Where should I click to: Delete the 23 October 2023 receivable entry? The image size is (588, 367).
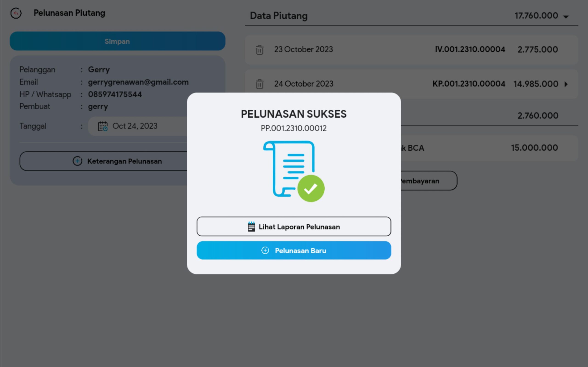coord(259,50)
